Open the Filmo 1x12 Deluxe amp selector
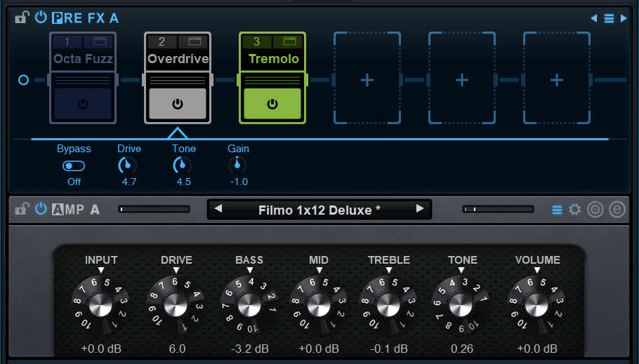 coord(319,210)
